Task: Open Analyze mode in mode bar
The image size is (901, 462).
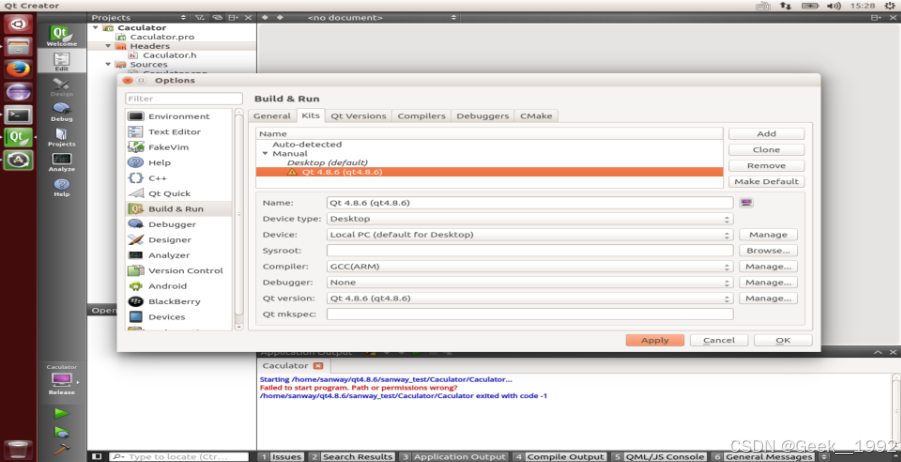Action: (x=61, y=161)
